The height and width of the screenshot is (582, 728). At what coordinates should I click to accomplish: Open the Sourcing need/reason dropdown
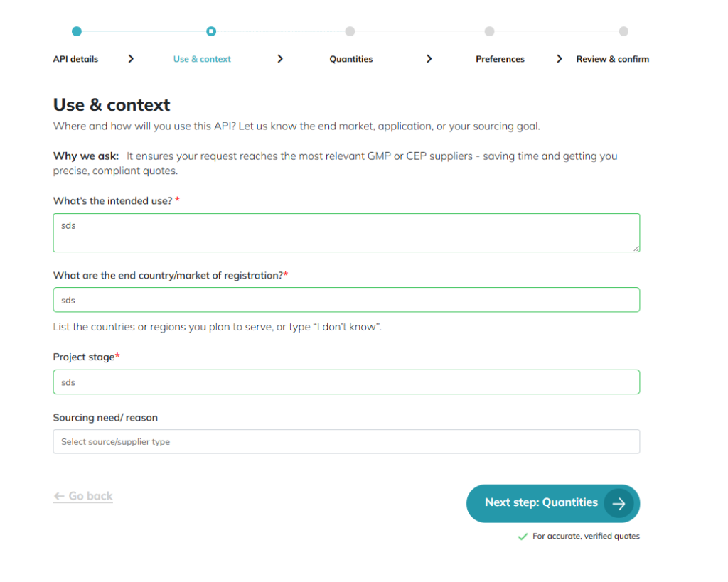(x=346, y=441)
